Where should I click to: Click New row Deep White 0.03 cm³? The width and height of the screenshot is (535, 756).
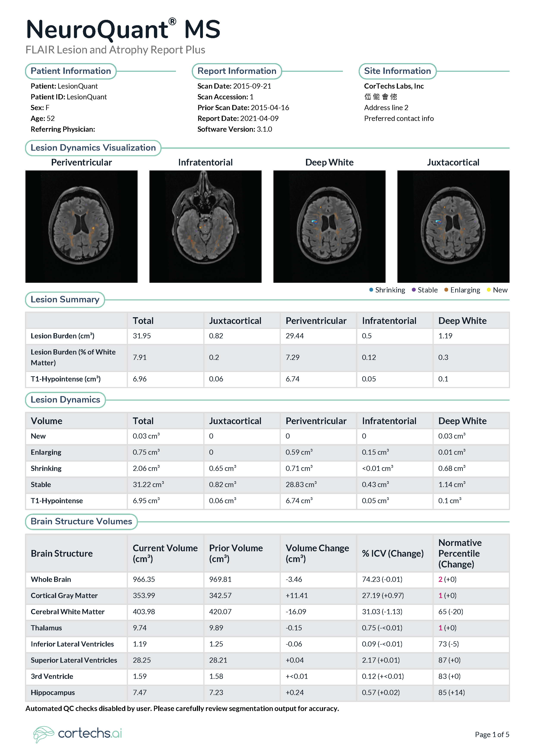pos(452,436)
